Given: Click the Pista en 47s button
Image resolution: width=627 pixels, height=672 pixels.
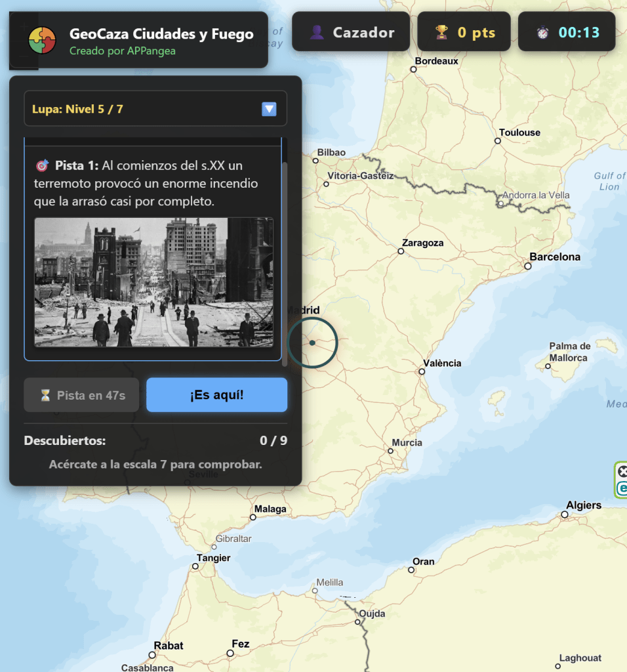Looking at the screenshot, I should [81, 394].
